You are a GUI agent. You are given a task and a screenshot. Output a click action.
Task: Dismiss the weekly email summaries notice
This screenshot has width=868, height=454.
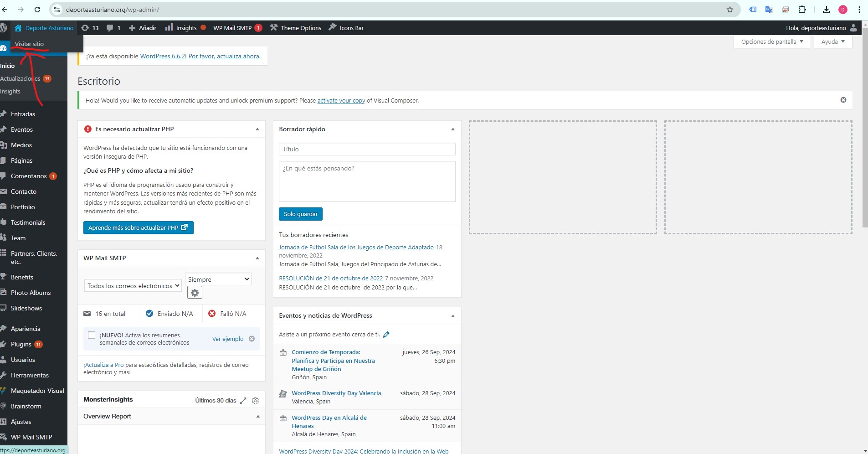pos(252,339)
